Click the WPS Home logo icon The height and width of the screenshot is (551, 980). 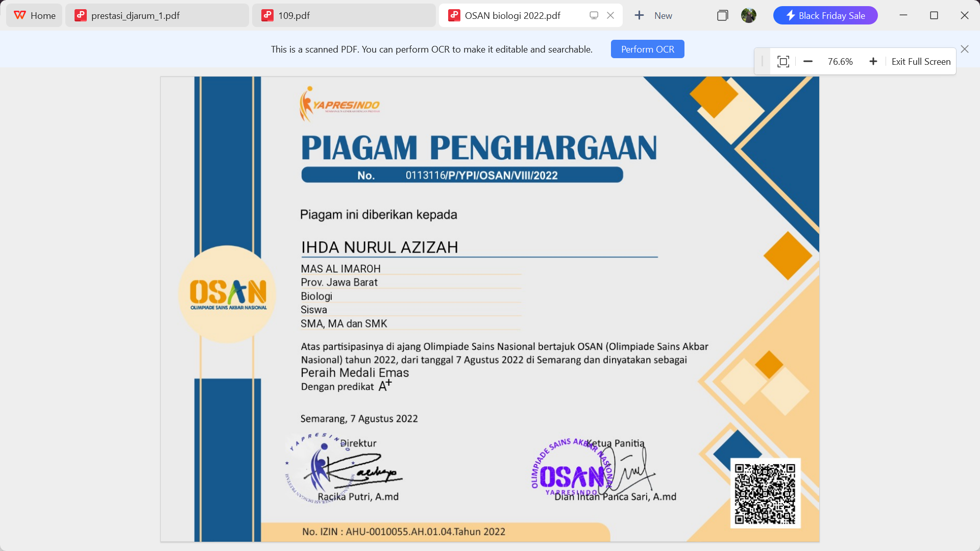coord(20,15)
